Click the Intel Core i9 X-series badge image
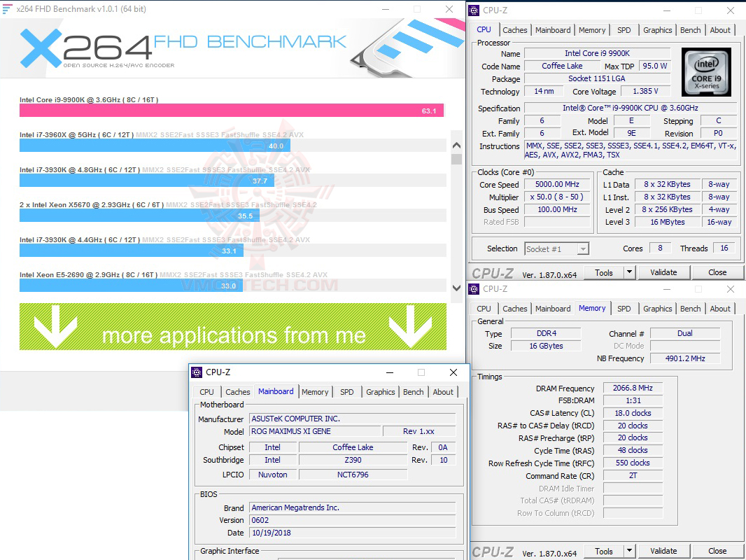Image resolution: width=746 pixels, height=560 pixels. point(706,71)
